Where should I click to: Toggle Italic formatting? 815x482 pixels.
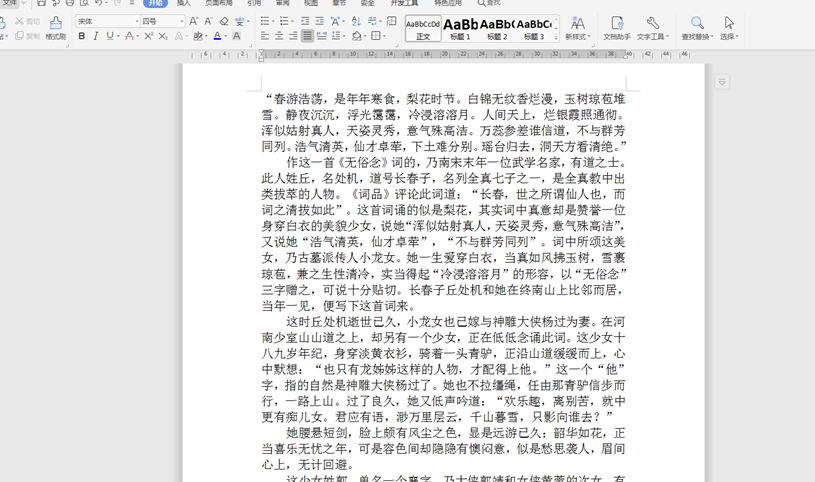[96, 36]
